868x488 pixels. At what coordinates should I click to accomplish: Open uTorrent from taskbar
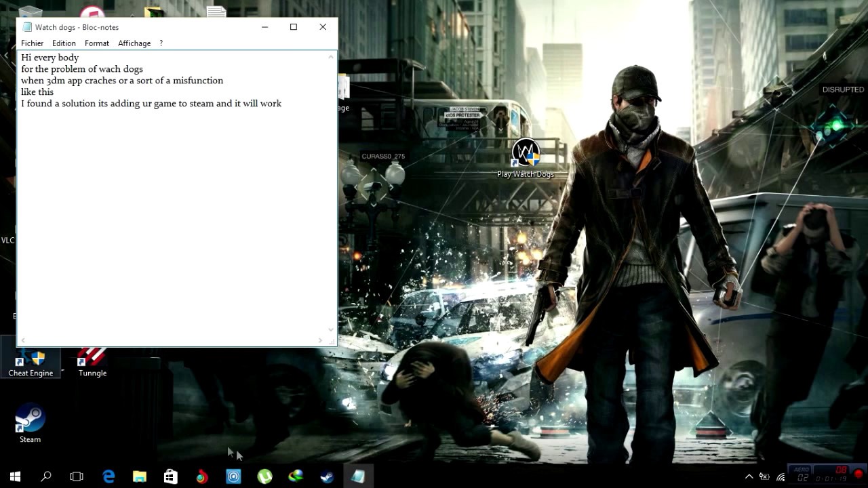pos(264,476)
